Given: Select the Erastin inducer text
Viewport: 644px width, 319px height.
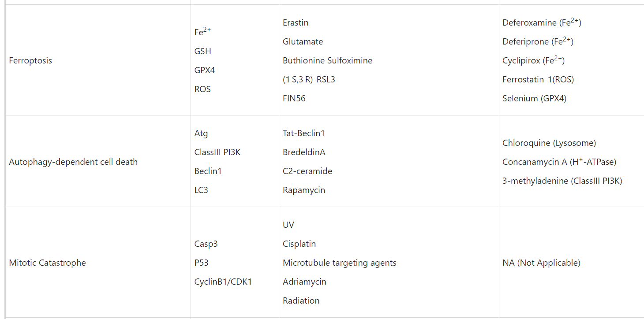Looking at the screenshot, I should 296,22.
